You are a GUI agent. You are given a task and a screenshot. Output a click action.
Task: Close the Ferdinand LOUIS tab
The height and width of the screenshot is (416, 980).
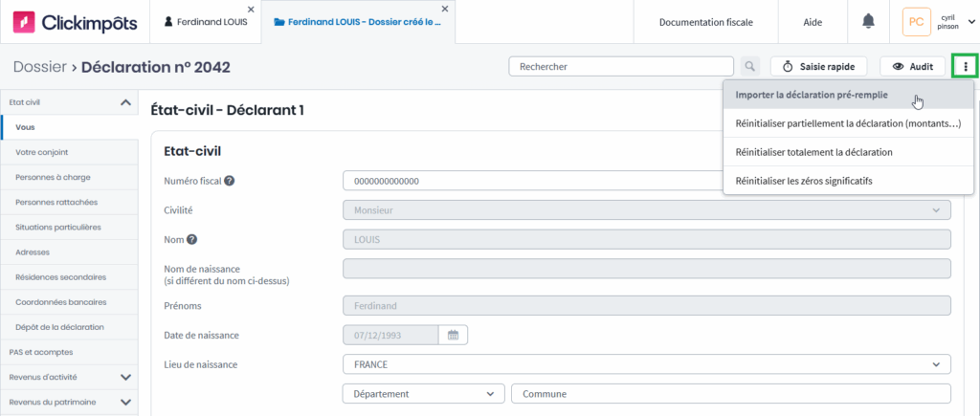tap(251, 9)
